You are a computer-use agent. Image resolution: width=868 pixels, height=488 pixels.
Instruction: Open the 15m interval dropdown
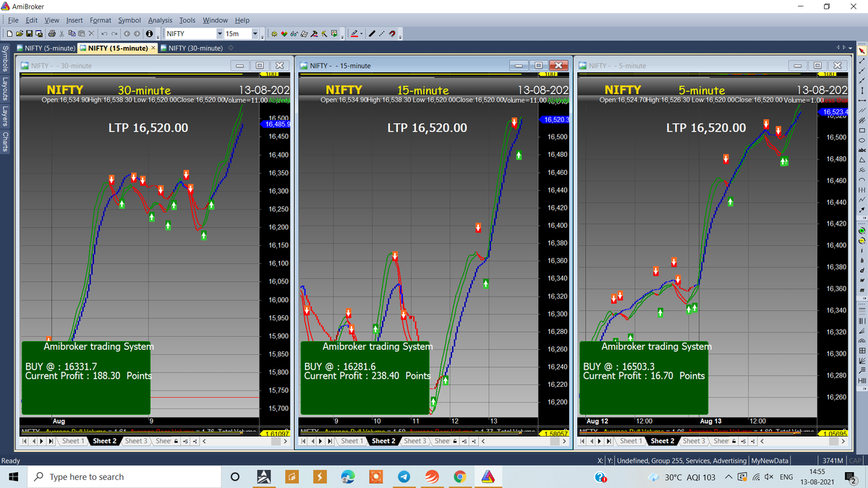tap(255, 33)
